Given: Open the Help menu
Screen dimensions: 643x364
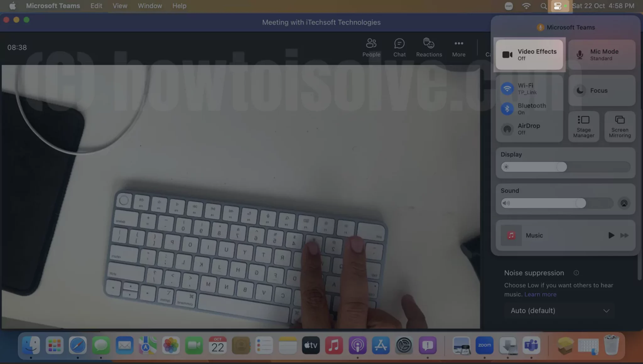Looking at the screenshot, I should (179, 6).
